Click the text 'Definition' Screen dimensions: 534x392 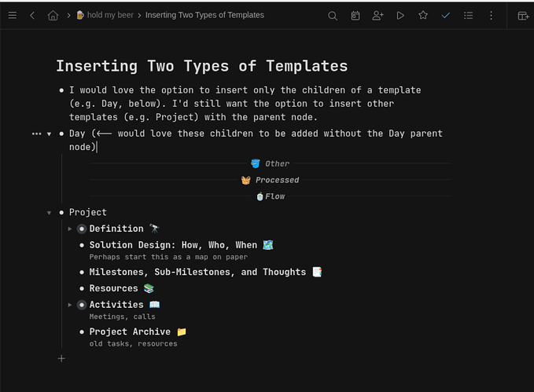tap(116, 229)
